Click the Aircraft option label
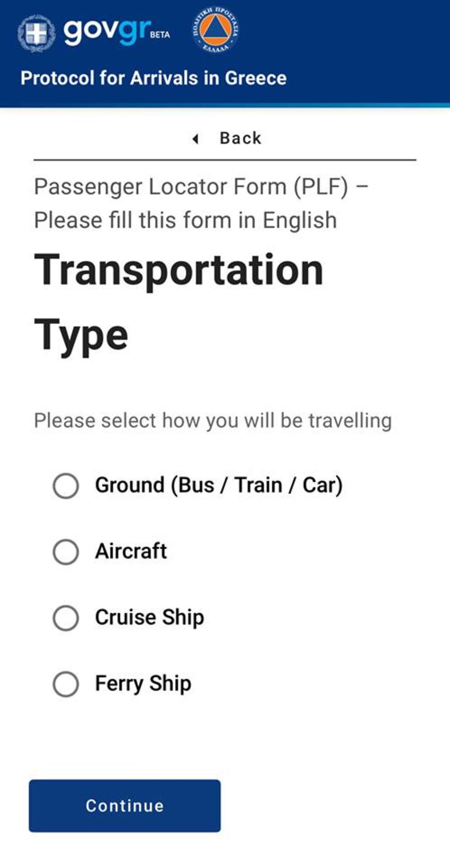This screenshot has width=450, height=868. tap(131, 552)
